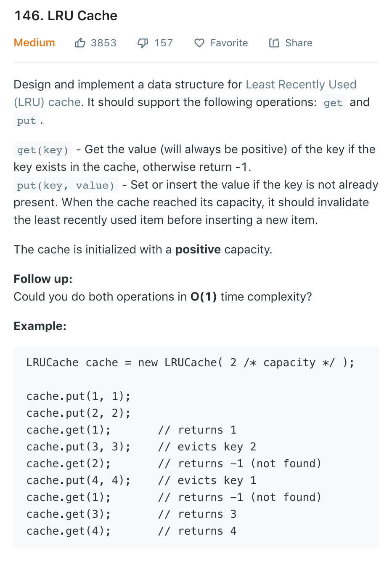Click the Example: heading
The image size is (392, 570).
(x=40, y=326)
